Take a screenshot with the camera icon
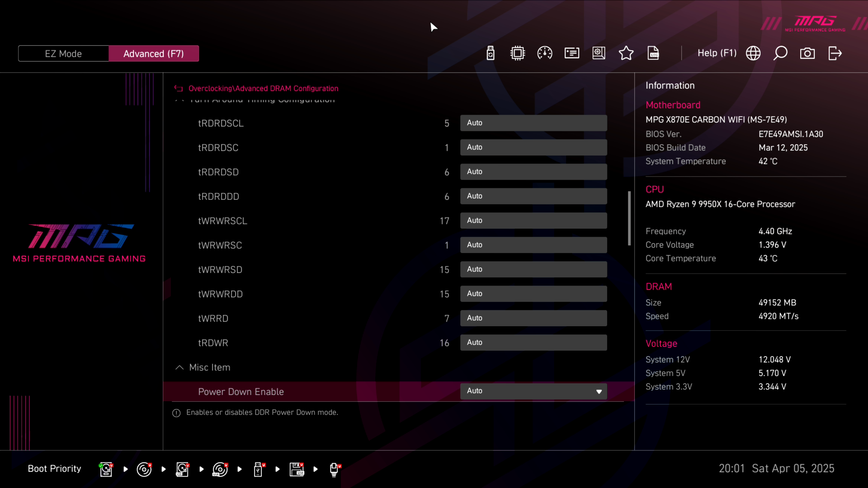 click(x=807, y=53)
